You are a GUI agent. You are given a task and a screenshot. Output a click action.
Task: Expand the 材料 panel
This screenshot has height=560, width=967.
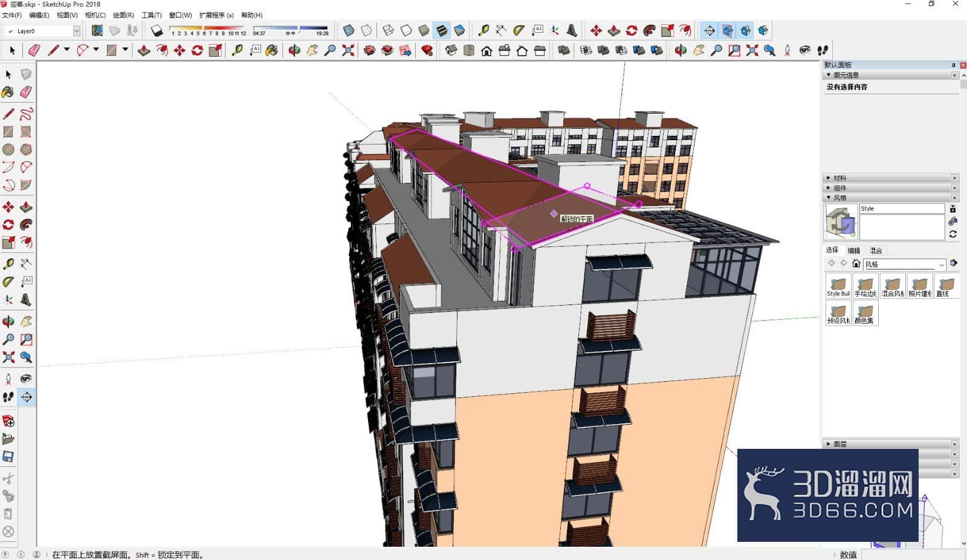tap(828, 178)
